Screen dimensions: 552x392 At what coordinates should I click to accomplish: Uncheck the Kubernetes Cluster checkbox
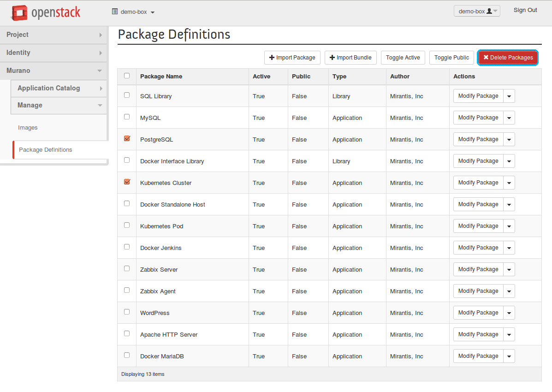pos(127,182)
